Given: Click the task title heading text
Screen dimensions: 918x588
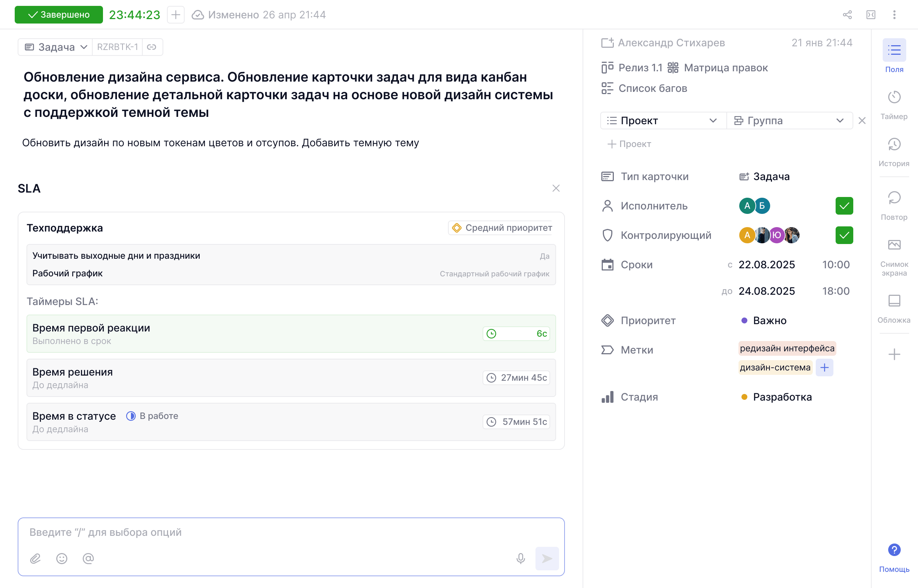Looking at the screenshot, I should pyautogui.click(x=288, y=95).
